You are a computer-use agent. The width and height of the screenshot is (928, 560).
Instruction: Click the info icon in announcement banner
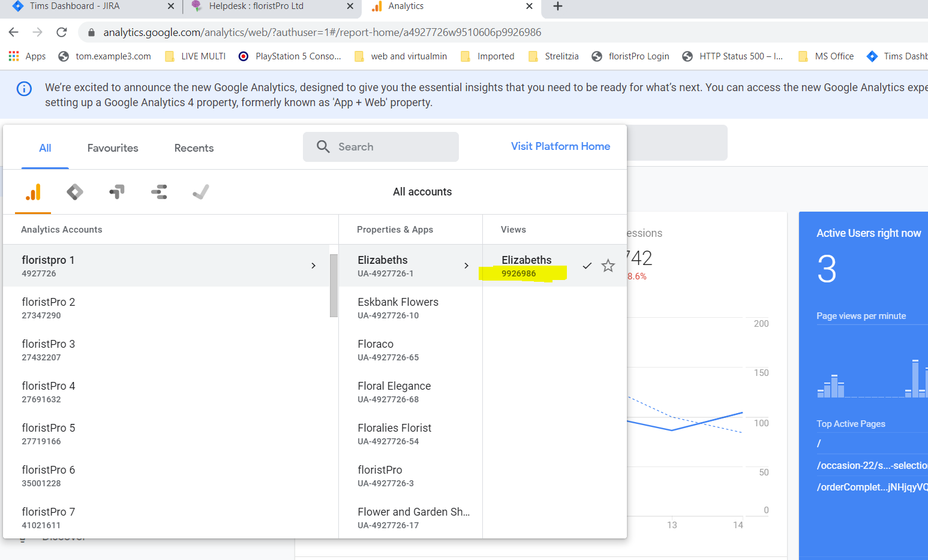[x=24, y=89]
